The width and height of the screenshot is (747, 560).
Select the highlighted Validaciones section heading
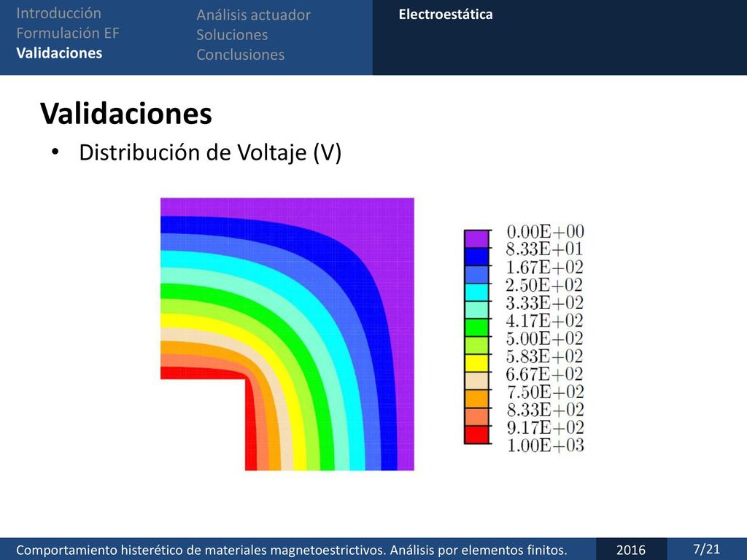coord(59,52)
